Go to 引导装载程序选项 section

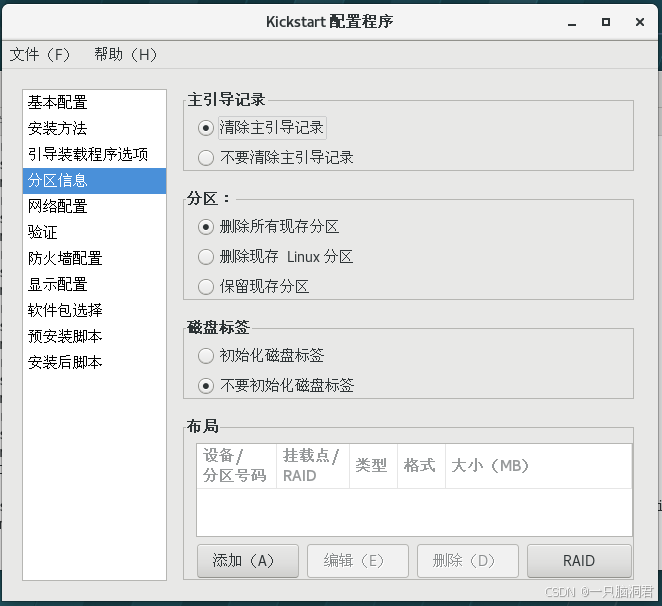95,155
